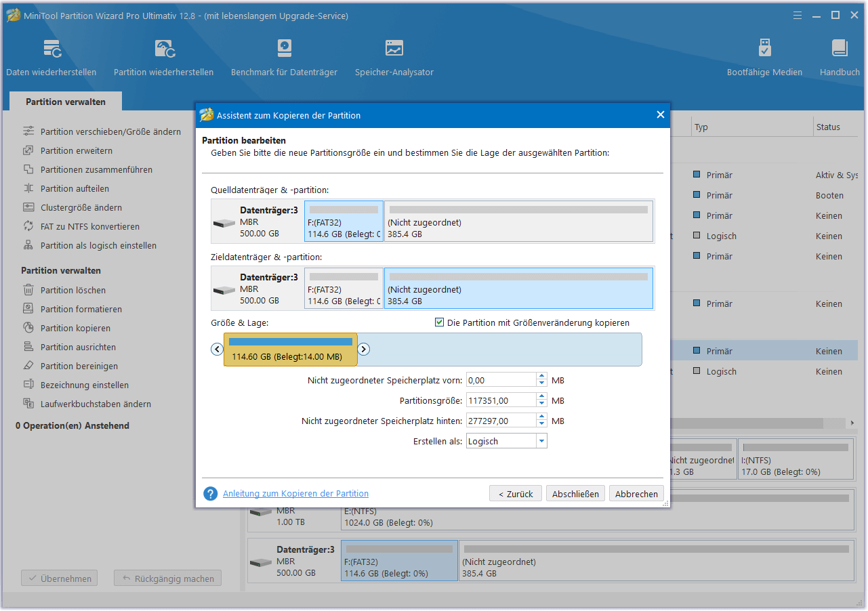Decrease Nicht zugeordneter Speicherplatz hinten value
Image resolution: width=868 pixels, height=611 pixels.
tap(541, 424)
